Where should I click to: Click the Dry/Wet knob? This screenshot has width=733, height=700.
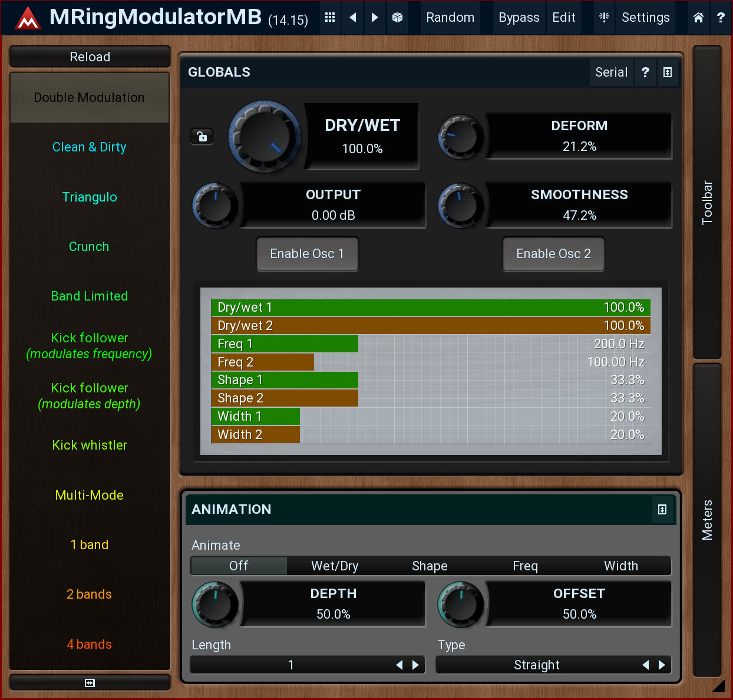pyautogui.click(x=265, y=137)
